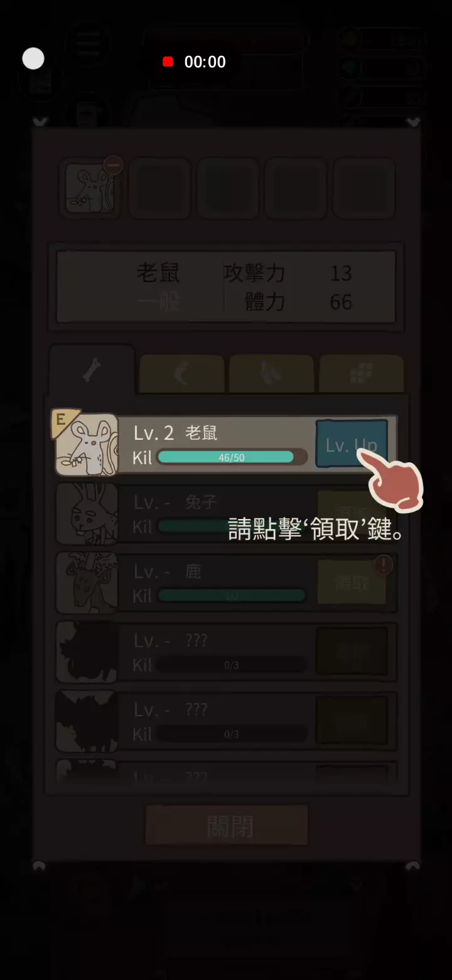Screen dimensions: 452x980
Task: Select the third empty team slot
Action: [x=228, y=188]
